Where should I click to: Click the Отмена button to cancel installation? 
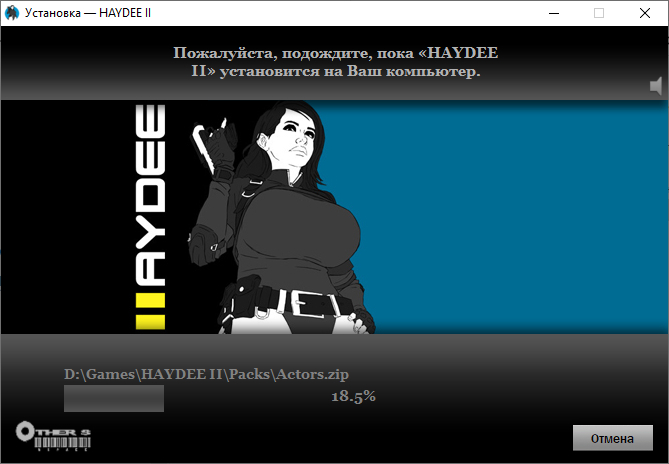(613, 438)
